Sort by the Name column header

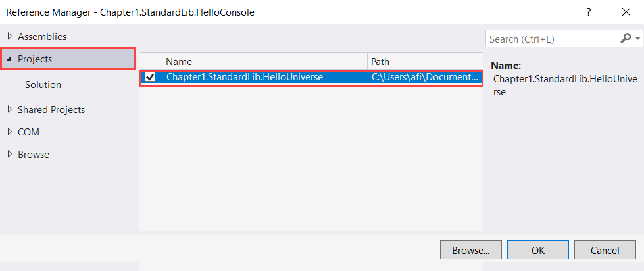tap(265, 62)
